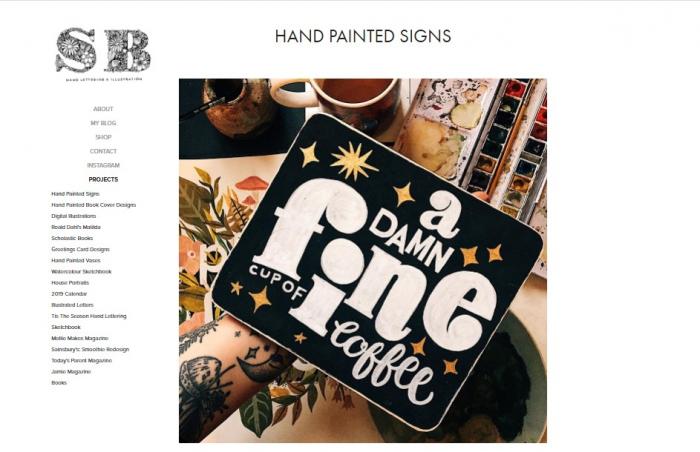This screenshot has height=452, width=700.
Task: Open the SHOP link
Action: click(103, 137)
